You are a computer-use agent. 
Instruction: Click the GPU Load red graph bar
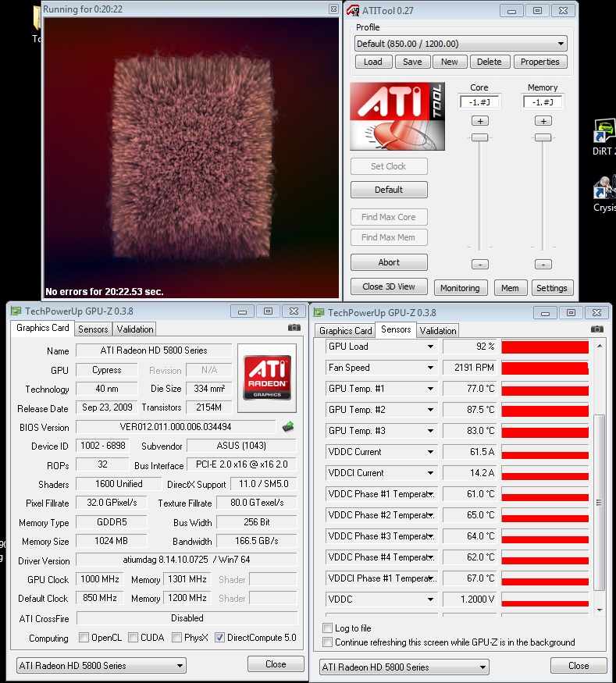pos(545,347)
